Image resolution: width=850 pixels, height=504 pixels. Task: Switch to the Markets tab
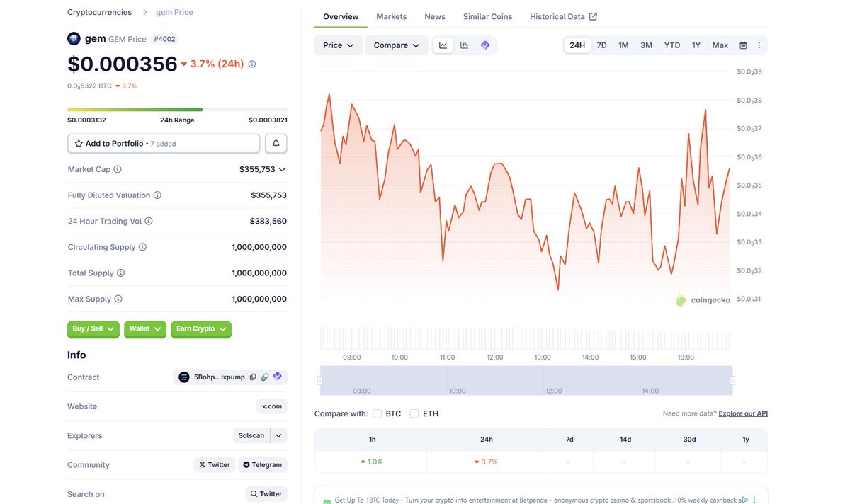pos(392,16)
